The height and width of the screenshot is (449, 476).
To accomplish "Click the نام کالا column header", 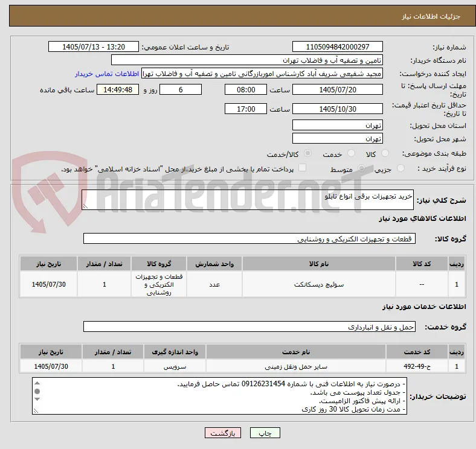I will pyautogui.click(x=319, y=264).
